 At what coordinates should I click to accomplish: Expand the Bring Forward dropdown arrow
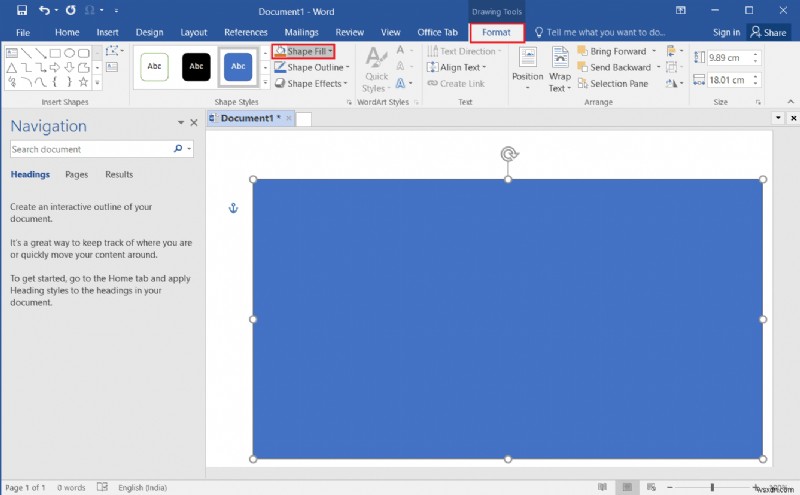(654, 51)
